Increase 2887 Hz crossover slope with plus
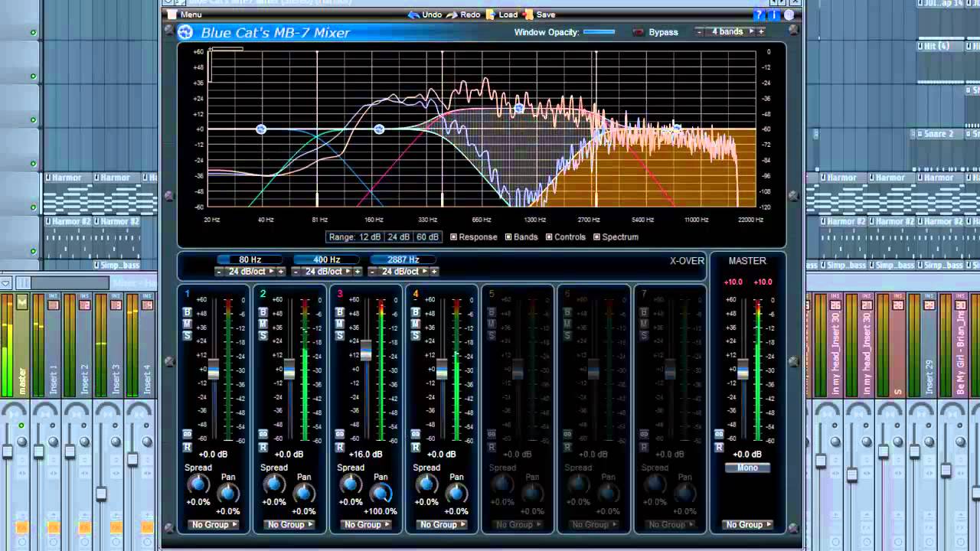 (x=434, y=272)
